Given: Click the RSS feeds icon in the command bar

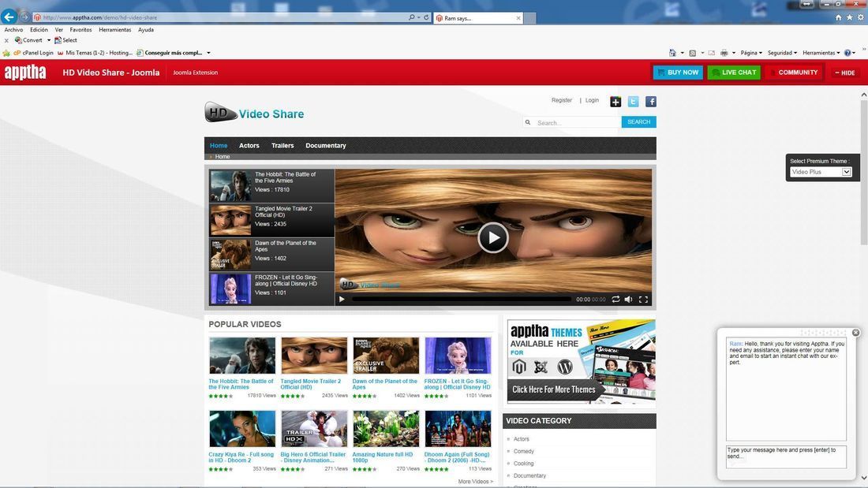Looking at the screenshot, I should pos(693,53).
